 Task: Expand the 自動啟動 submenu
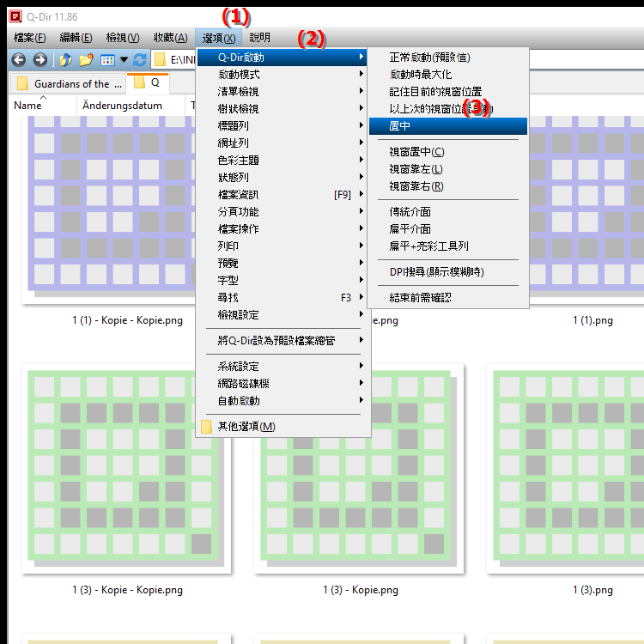[x=239, y=400]
